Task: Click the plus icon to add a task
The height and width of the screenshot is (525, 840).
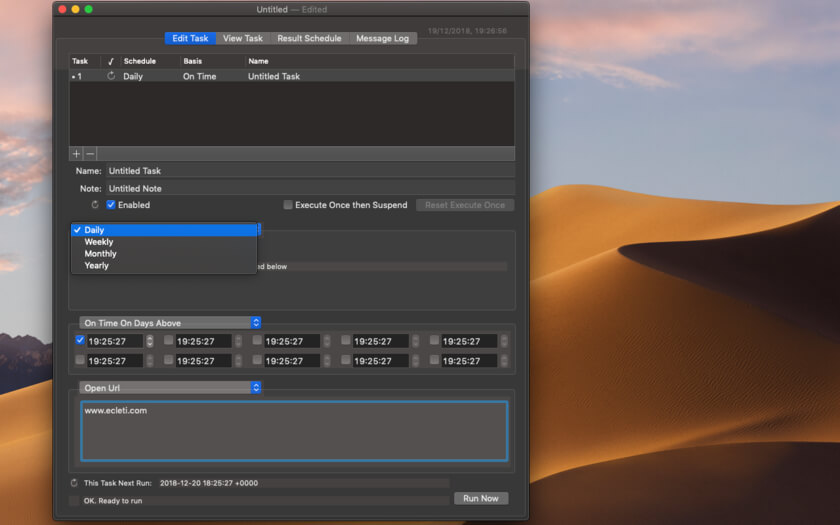Action: [x=76, y=154]
